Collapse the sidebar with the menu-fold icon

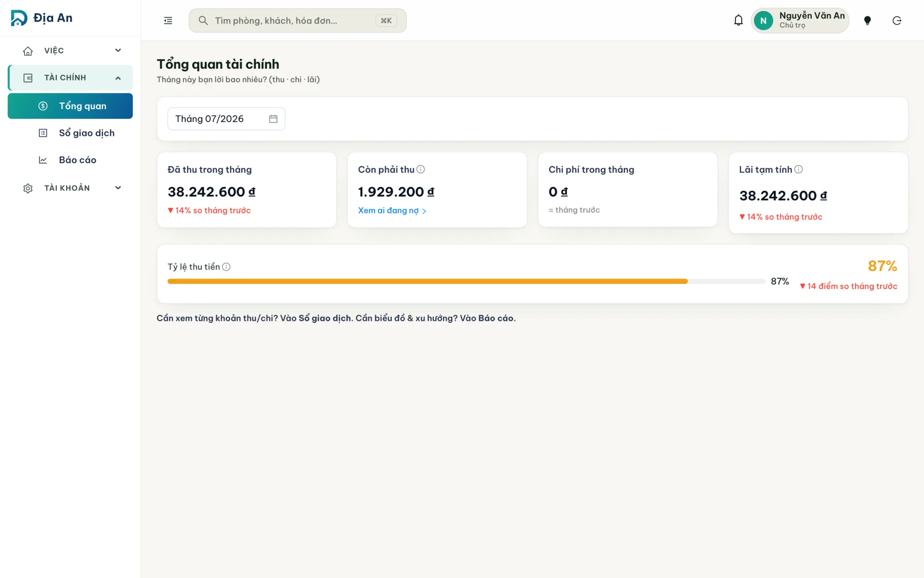tap(168, 20)
